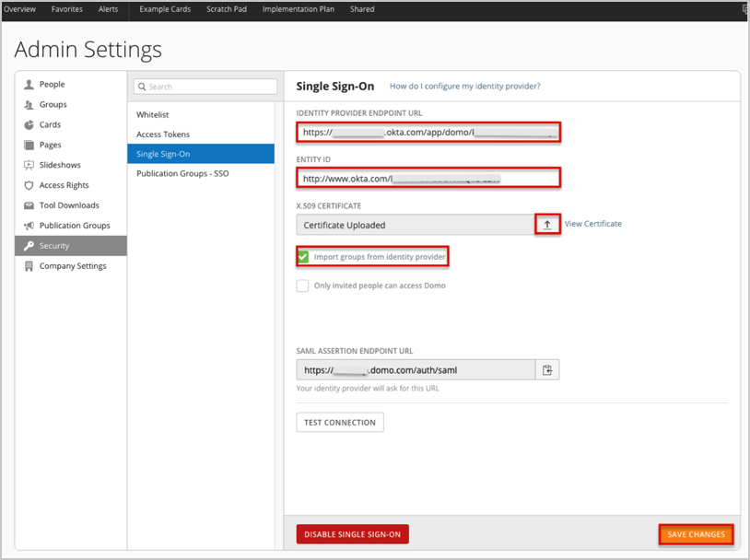Click the Publication Groups megaphone icon
Screen dimensions: 750x560
(29, 227)
